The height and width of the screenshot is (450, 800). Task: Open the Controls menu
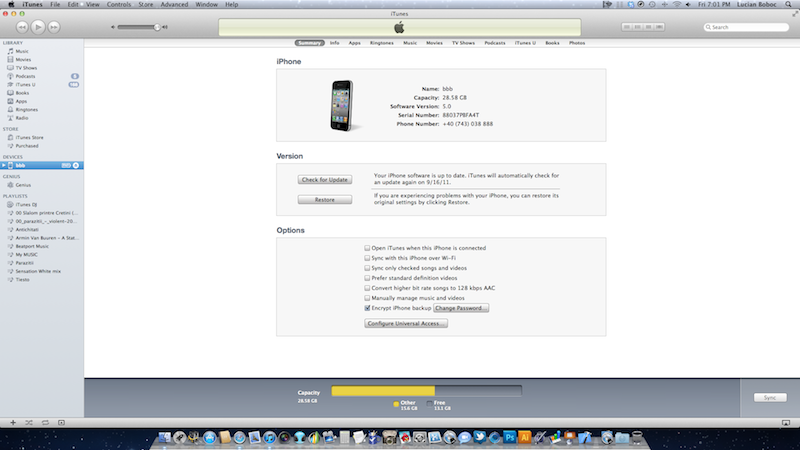point(119,4)
